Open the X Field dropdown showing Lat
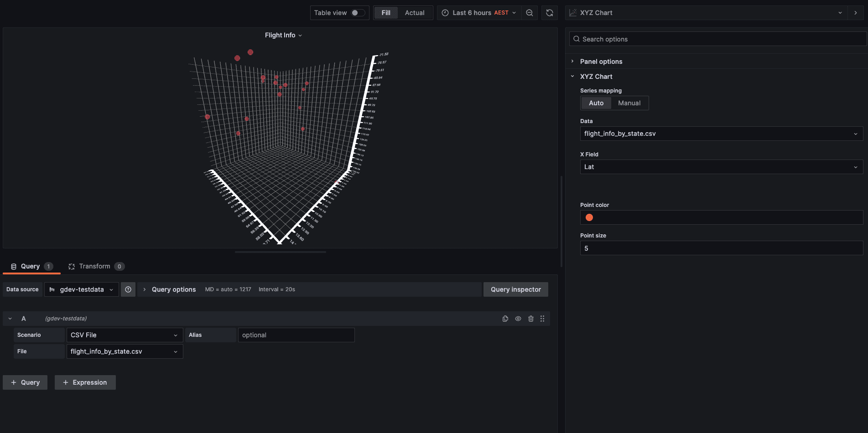 [x=721, y=167]
